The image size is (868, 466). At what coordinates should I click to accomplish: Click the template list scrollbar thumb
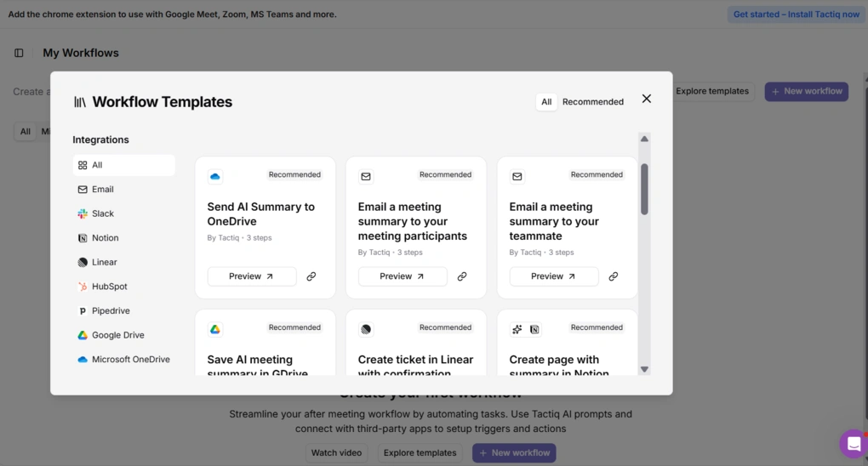tap(644, 190)
